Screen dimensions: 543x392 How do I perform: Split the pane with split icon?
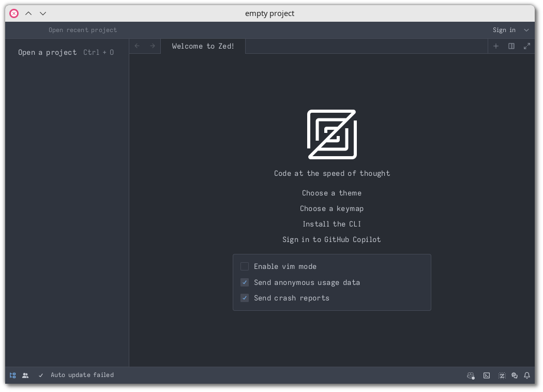coord(511,46)
